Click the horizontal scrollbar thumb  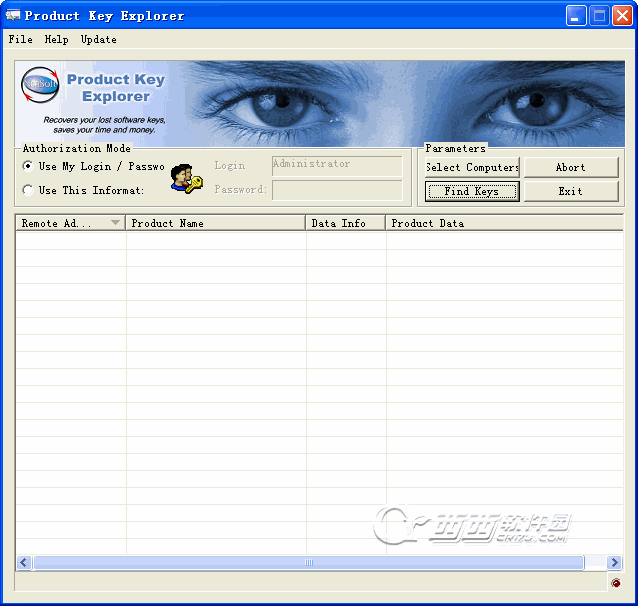[x=309, y=562]
